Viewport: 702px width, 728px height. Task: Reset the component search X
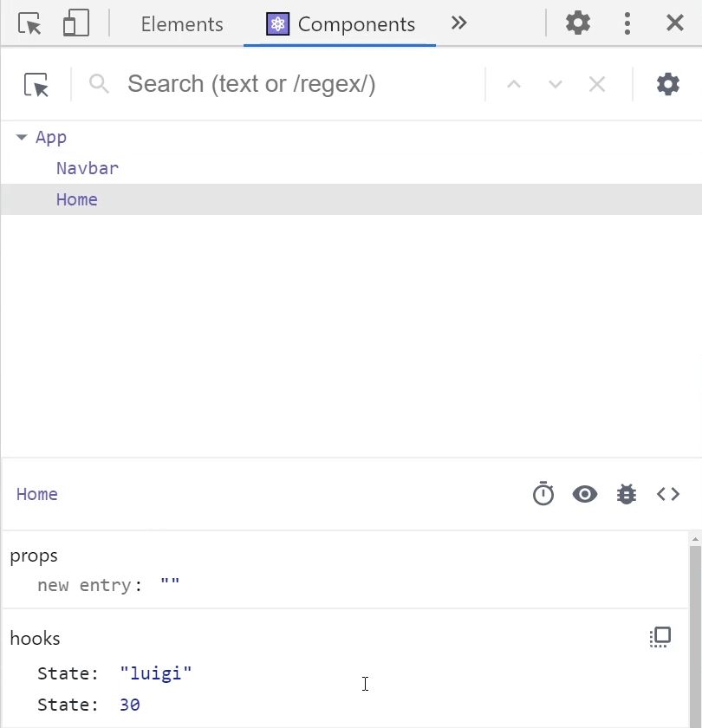596,85
